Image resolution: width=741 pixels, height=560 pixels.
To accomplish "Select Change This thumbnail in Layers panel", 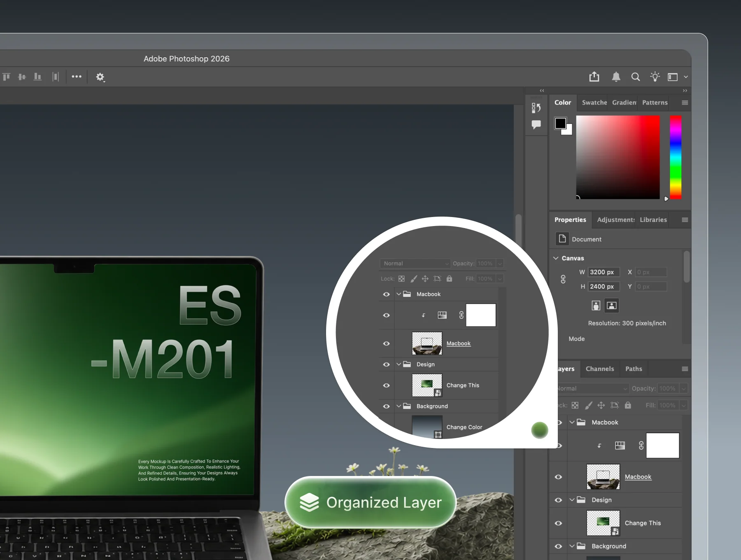I will pos(603,523).
